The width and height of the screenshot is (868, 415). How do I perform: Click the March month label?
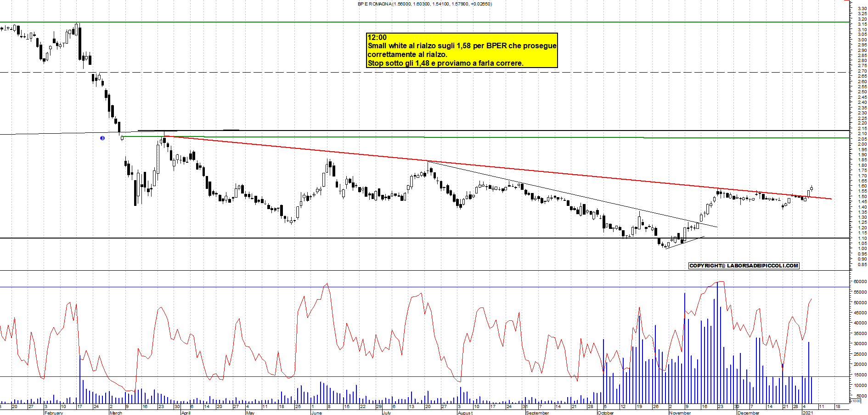pos(116,413)
